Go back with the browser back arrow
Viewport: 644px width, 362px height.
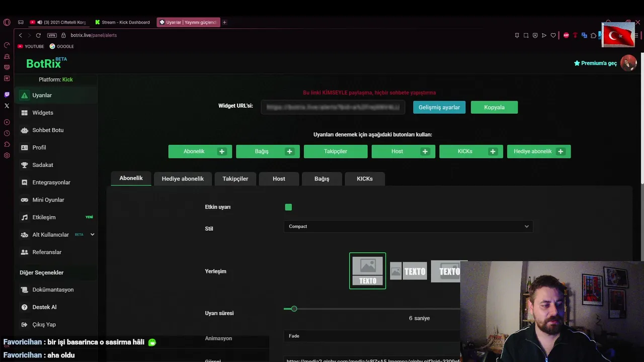(20, 35)
